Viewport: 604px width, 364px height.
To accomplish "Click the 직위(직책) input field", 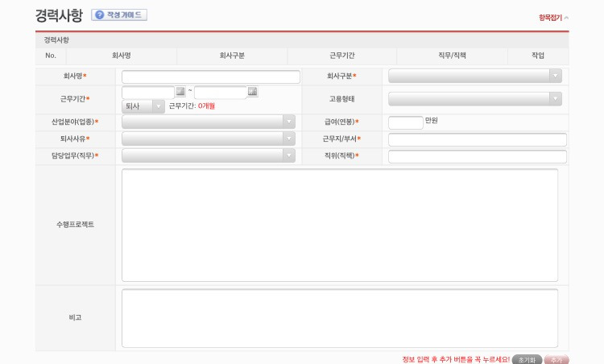I will pyautogui.click(x=478, y=156).
